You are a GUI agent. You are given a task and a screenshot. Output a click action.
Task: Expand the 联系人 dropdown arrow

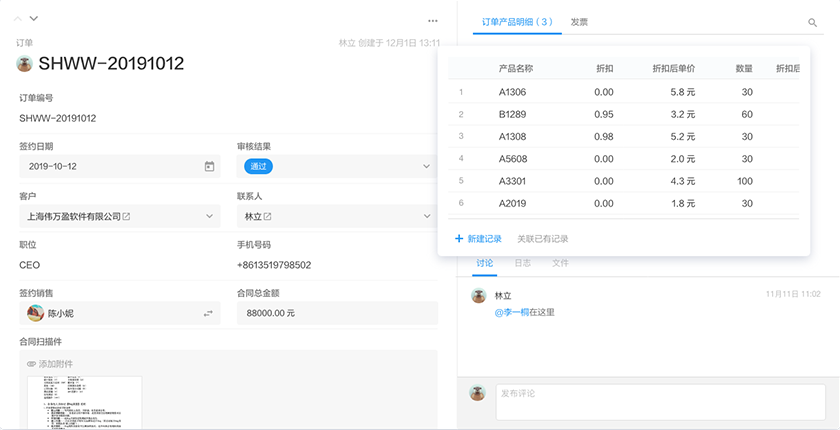(427, 216)
